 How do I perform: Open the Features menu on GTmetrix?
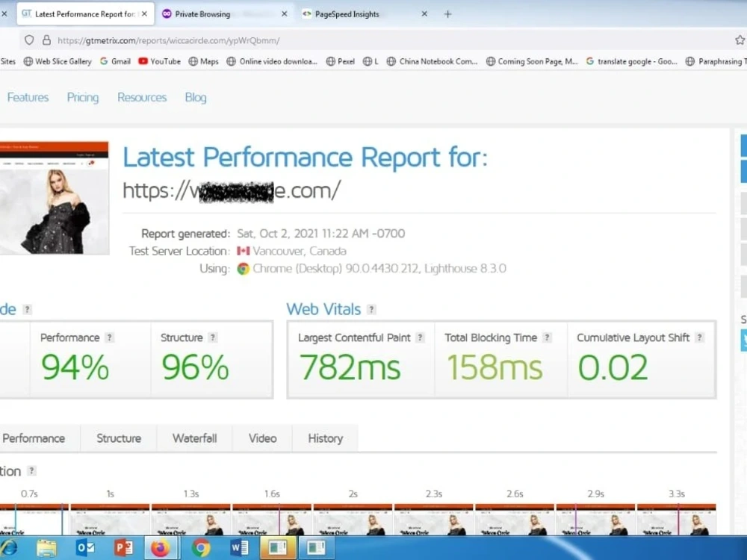pyautogui.click(x=28, y=98)
